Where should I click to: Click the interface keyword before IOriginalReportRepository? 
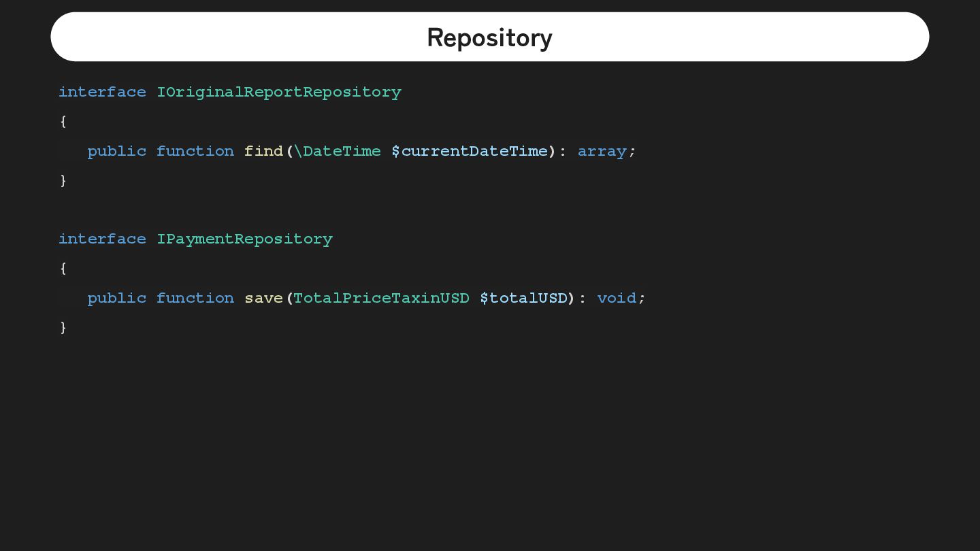click(102, 92)
